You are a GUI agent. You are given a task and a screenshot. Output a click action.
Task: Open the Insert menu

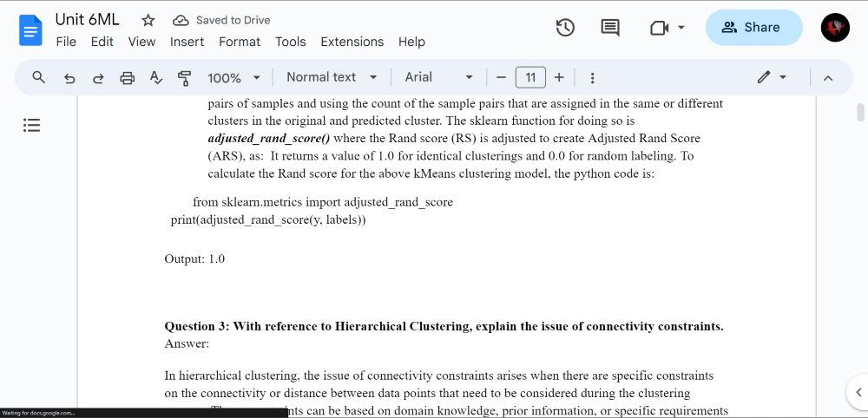[x=187, y=42]
